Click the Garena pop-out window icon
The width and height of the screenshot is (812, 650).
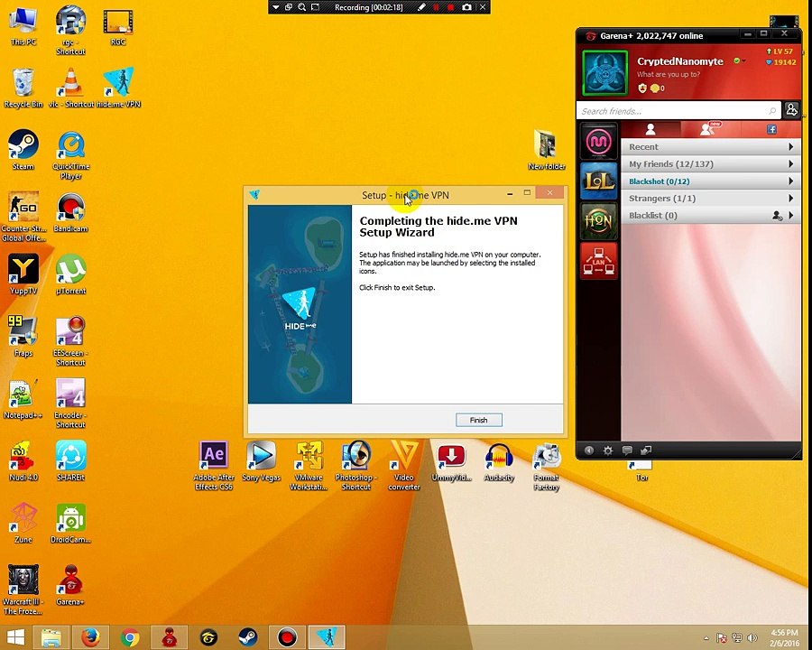tap(646, 450)
